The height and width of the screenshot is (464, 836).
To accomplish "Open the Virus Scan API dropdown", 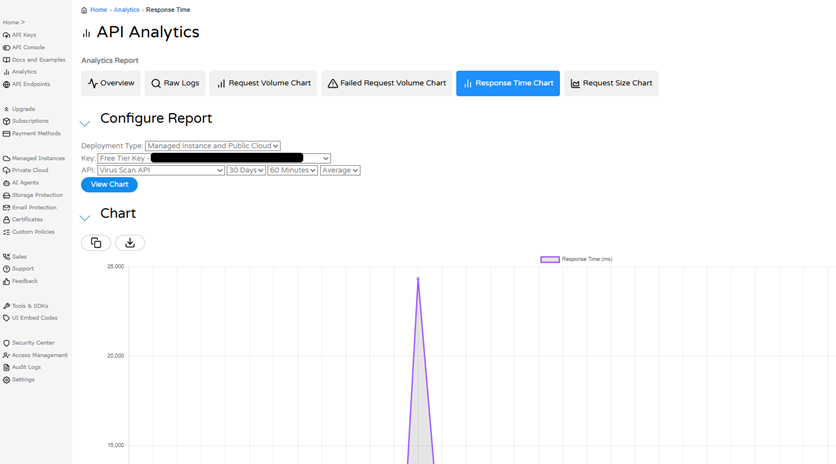I will click(160, 170).
